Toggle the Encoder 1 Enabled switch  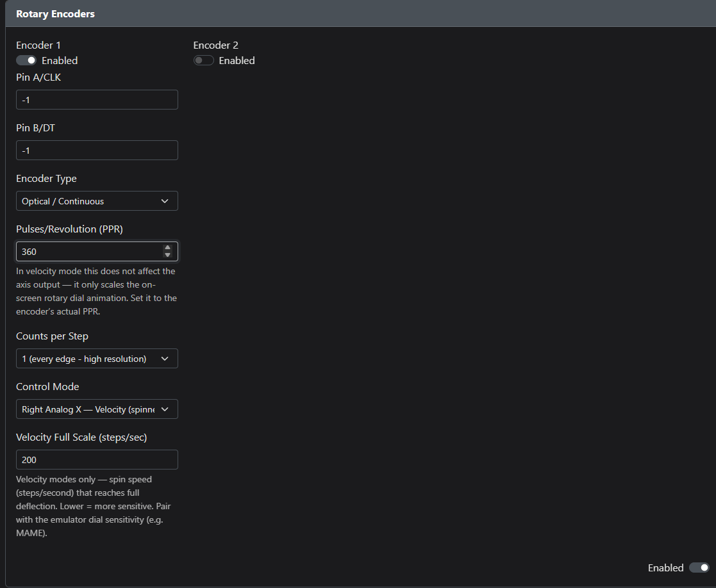point(26,60)
